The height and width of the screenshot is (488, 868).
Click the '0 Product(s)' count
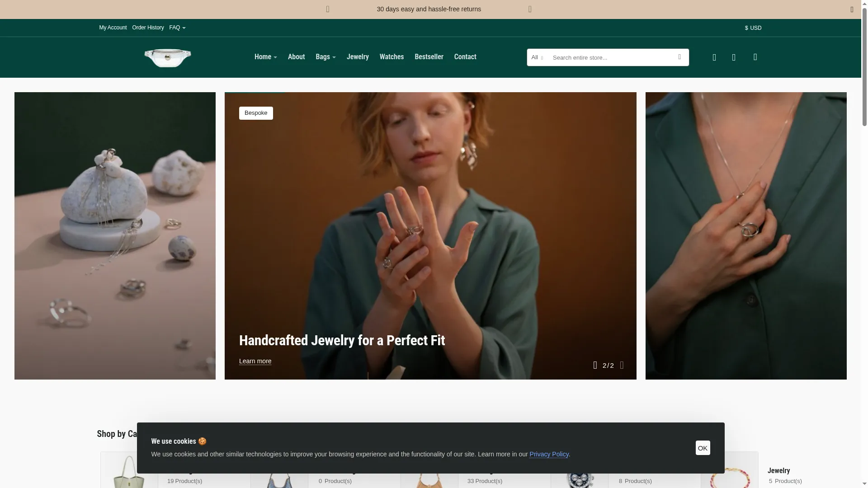click(335, 481)
